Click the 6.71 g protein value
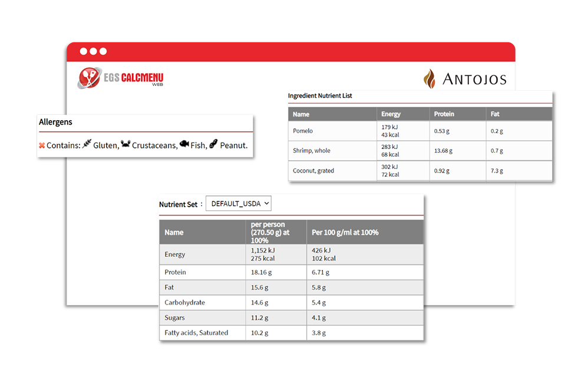Viewport: 588px width, 384px height. coord(321,272)
